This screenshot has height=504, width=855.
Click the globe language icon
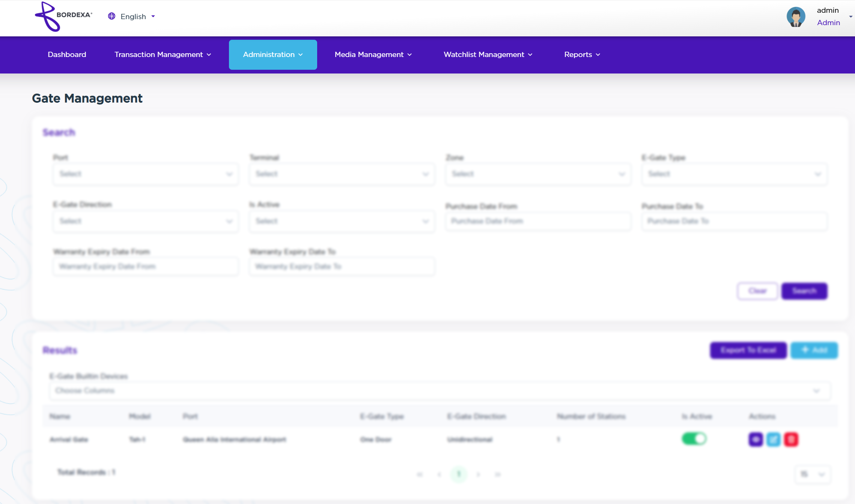tap(111, 16)
